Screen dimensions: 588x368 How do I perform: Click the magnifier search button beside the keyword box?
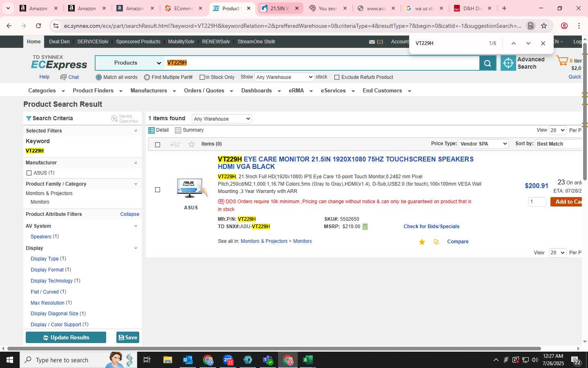coord(488,63)
